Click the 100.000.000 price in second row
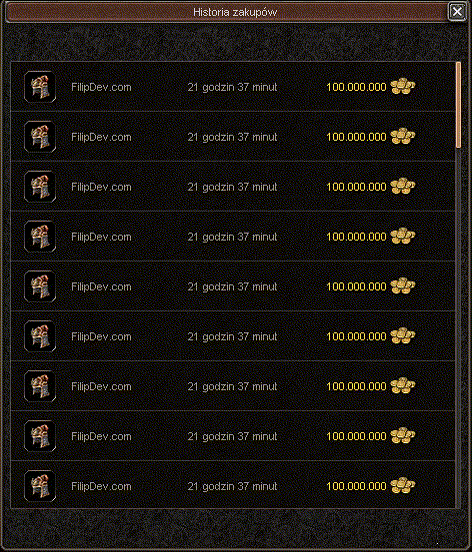Screen dimensions: 472x552 pyautogui.click(x=356, y=137)
